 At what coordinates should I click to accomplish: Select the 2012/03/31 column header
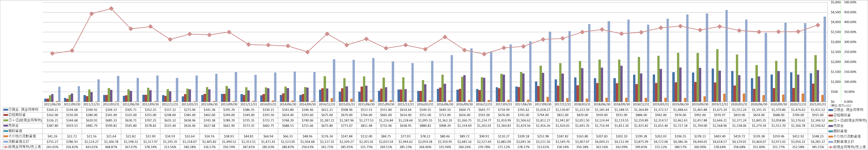point(111,105)
